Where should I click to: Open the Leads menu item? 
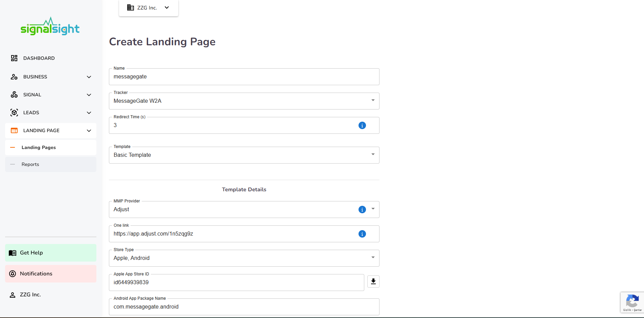[51, 113]
